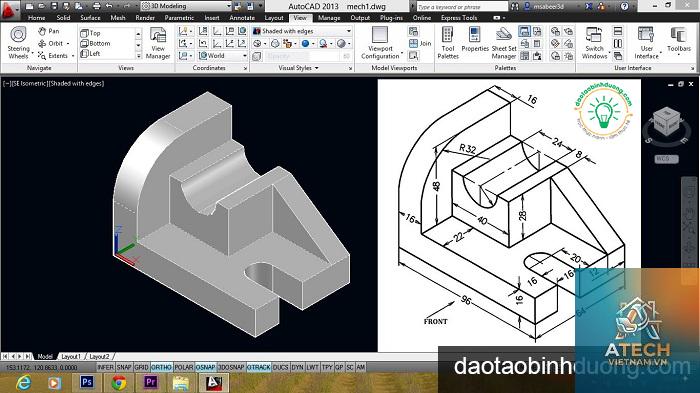Viewport: 700px width, 393px height.
Task: Click the Model tab scroll-to-first arrow
Action: point(5,356)
